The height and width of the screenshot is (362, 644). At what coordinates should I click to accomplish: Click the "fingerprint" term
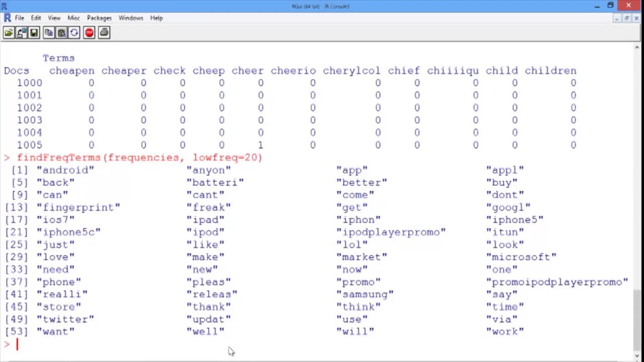tap(78, 207)
